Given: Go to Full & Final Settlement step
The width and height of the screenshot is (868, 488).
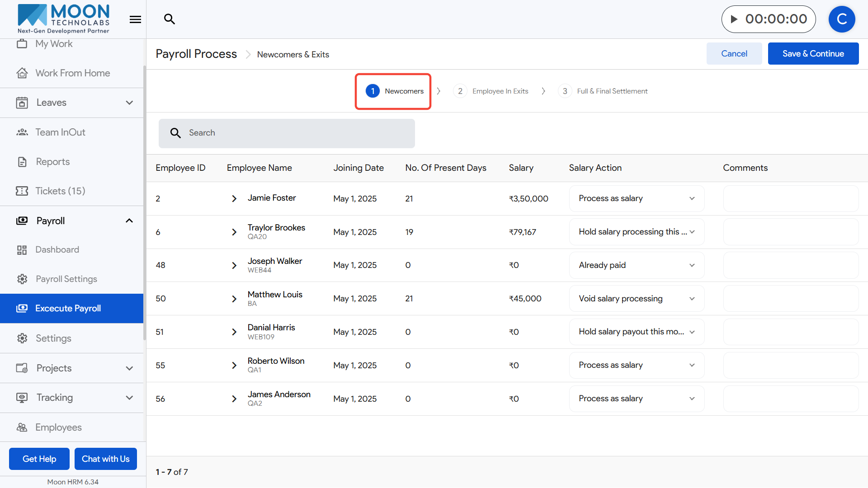Looking at the screenshot, I should (612, 91).
